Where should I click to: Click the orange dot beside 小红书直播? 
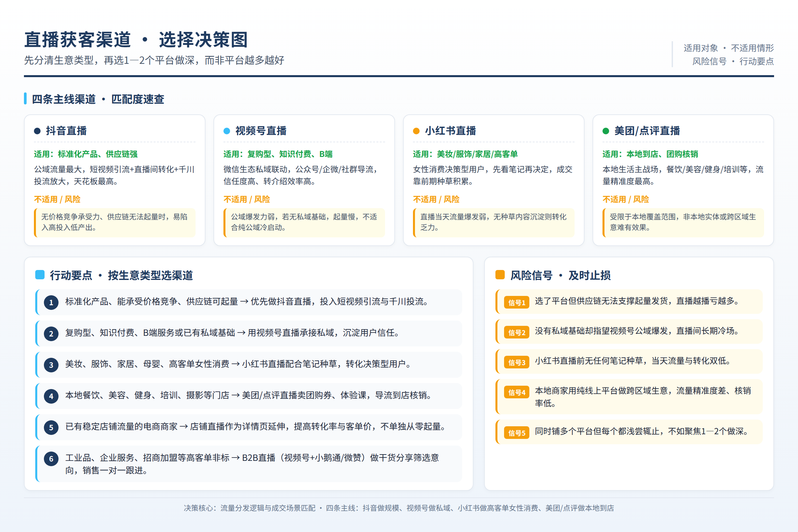click(416, 131)
